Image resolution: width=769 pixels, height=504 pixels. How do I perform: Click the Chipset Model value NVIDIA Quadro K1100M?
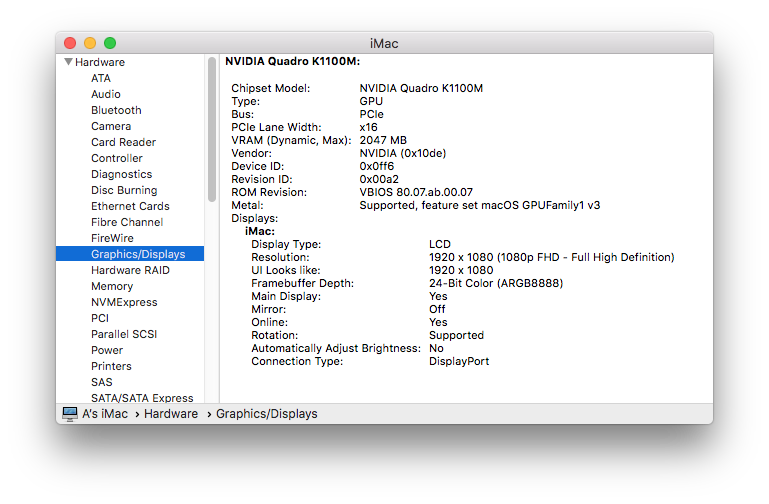pos(421,88)
